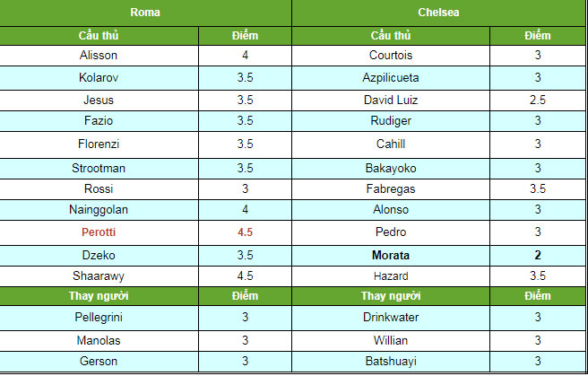
Task: Select the Pellegrini substitute cell
Action: [x=99, y=318]
